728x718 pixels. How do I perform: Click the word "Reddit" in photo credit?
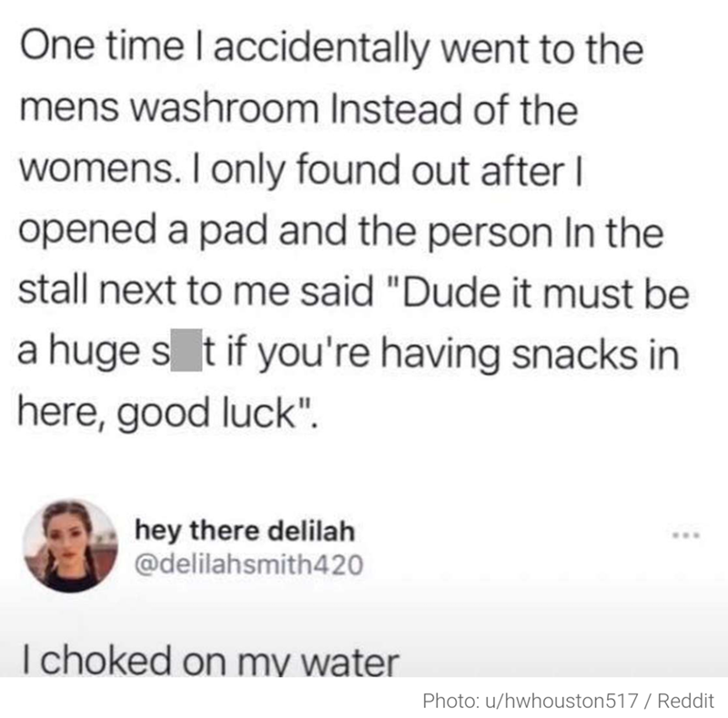[685, 700]
